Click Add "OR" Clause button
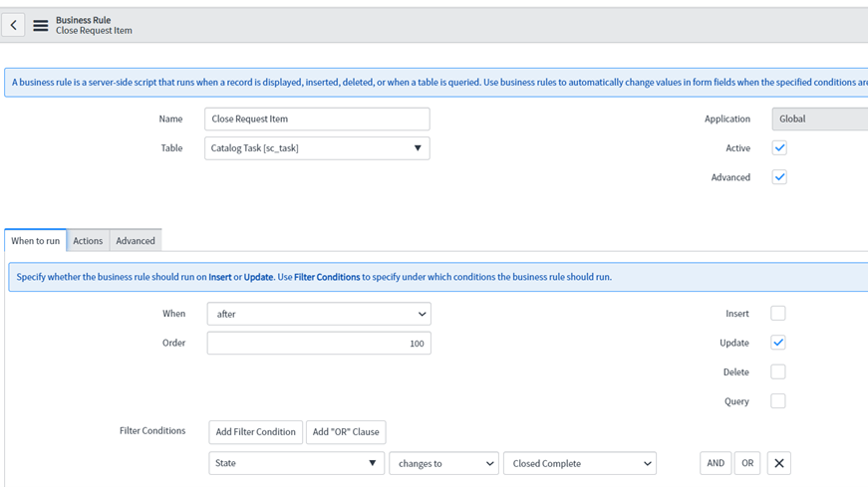The height and width of the screenshot is (487, 868). (346, 432)
